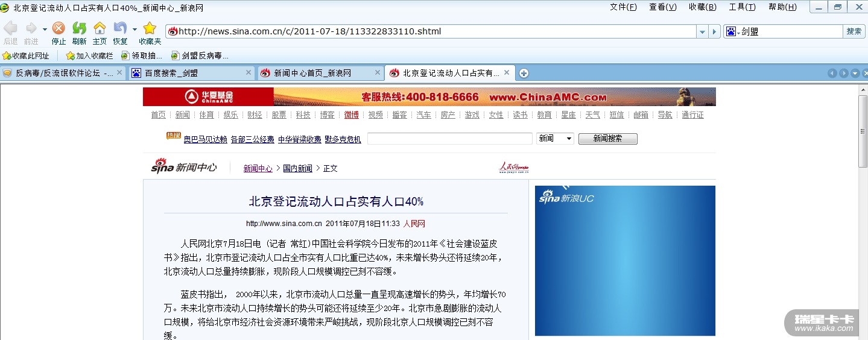Screen dimensions: 868x340
Task: Click the 国内新闻 breadcrumb link
Action: 297,168
